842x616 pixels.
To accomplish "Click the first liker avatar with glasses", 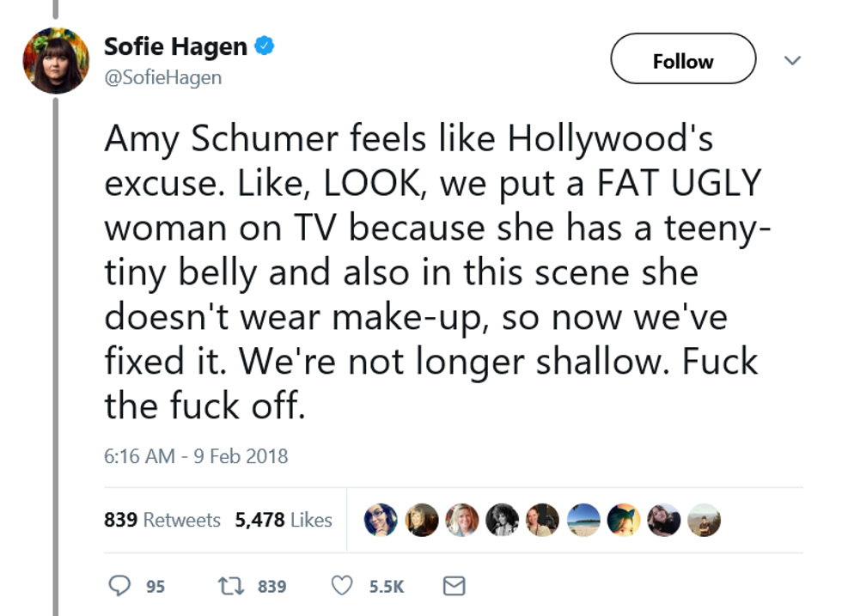I will pyautogui.click(x=381, y=520).
